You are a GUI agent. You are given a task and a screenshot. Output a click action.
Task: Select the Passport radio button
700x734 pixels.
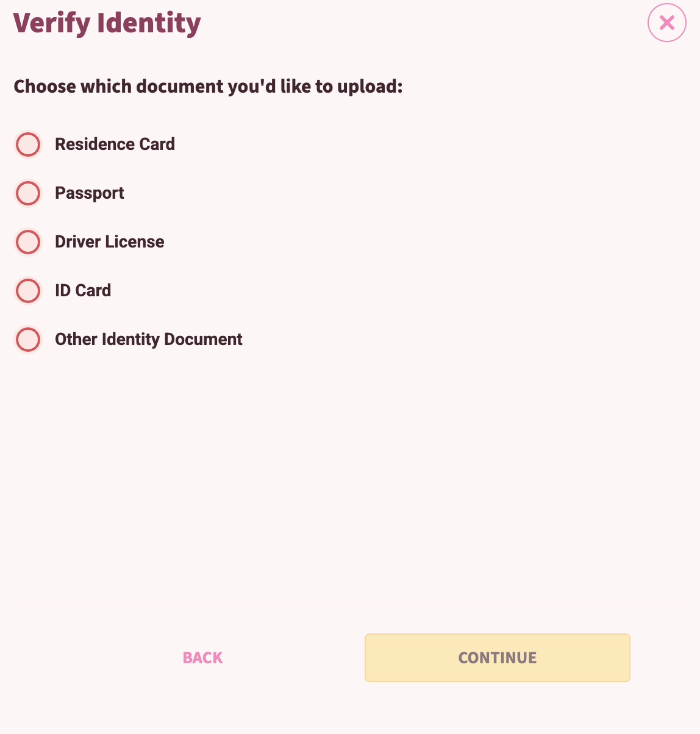(28, 193)
